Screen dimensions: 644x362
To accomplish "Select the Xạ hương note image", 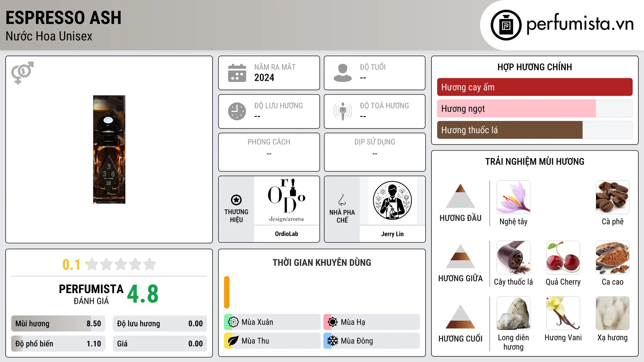I will point(613,313).
